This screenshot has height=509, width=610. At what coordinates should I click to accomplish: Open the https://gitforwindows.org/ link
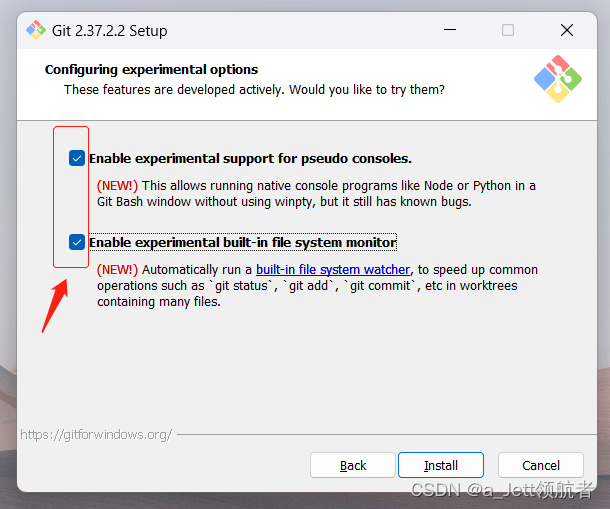(96, 434)
